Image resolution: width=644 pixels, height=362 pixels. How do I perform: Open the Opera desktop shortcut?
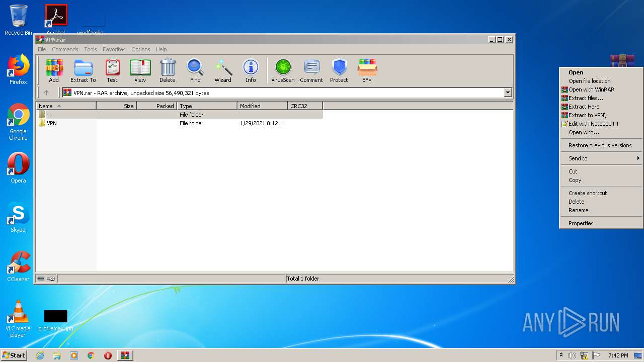click(18, 168)
